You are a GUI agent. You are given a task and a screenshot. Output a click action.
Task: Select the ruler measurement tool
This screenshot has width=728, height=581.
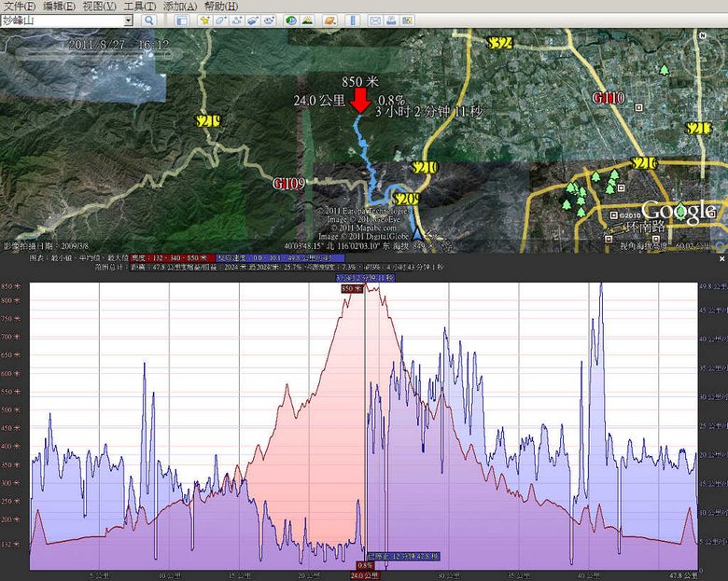coord(354,20)
